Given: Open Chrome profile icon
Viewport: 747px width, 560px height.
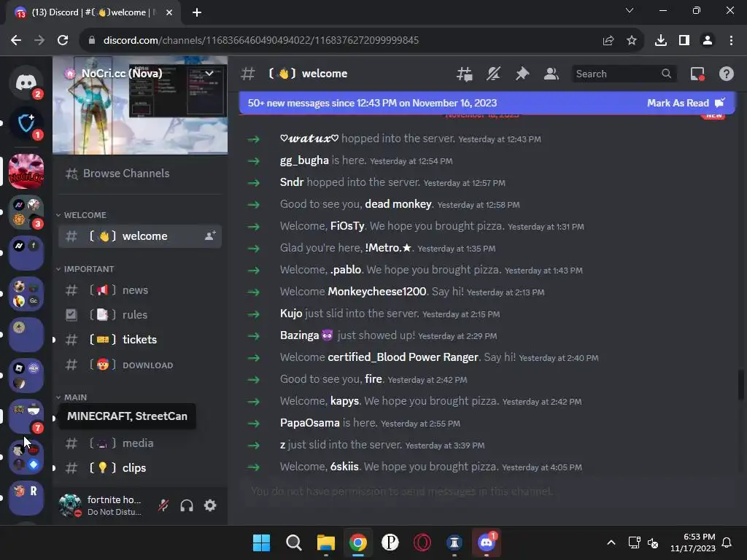Looking at the screenshot, I should (708, 41).
